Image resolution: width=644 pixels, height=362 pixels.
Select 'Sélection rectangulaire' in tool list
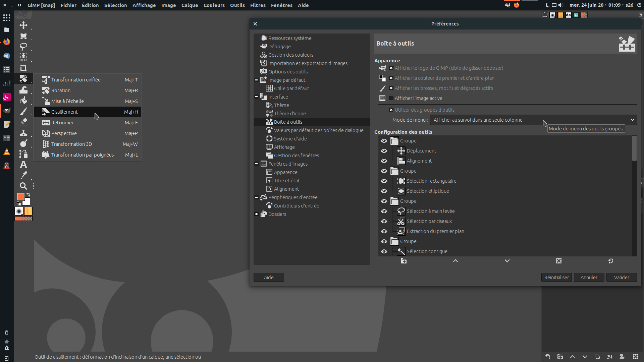pyautogui.click(x=431, y=181)
